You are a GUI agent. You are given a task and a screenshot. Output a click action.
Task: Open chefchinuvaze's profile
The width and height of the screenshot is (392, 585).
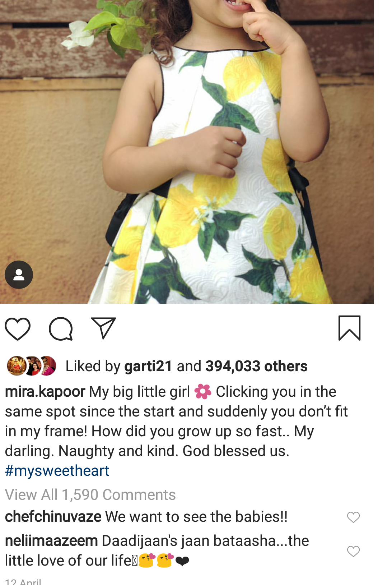pos(53,517)
